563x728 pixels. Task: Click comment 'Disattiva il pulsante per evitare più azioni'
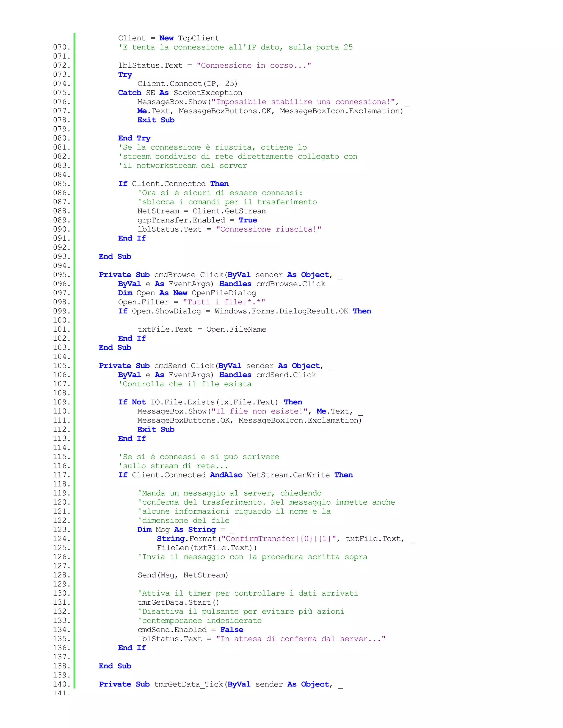pyautogui.click(x=241, y=611)
